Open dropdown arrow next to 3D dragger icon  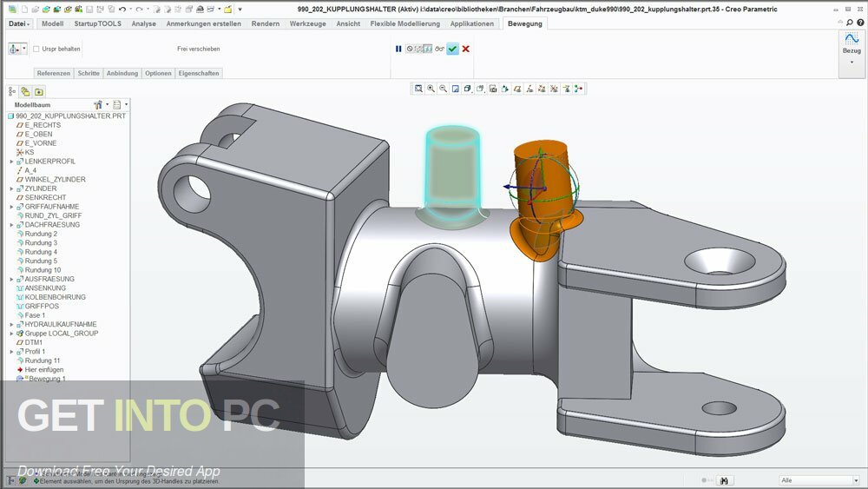click(23, 49)
